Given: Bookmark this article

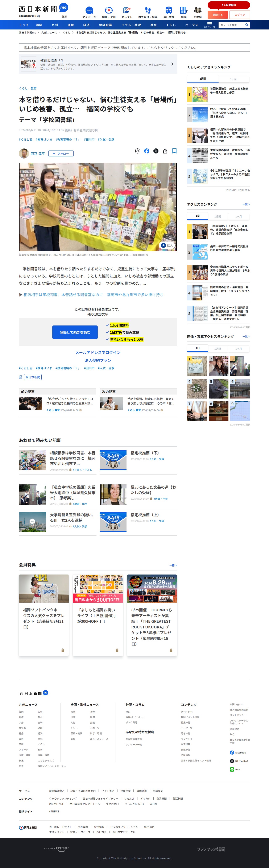Looking at the screenshot, I should click(x=174, y=151).
